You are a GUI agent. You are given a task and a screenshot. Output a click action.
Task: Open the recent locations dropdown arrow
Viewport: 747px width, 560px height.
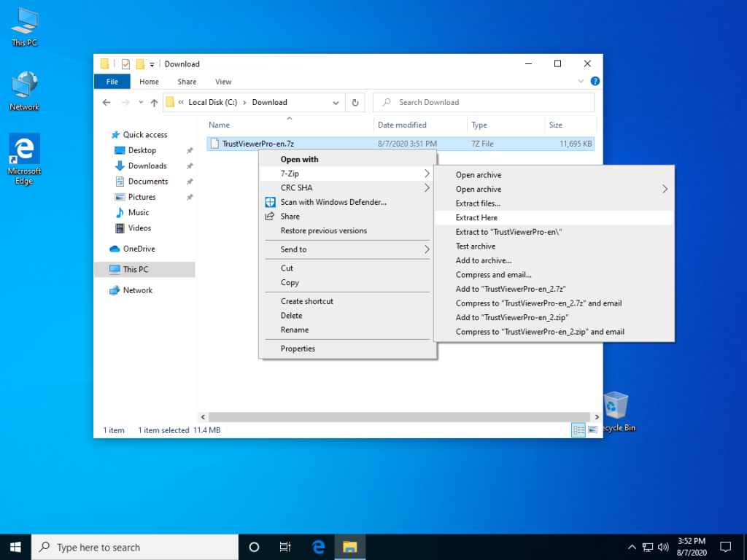click(x=141, y=102)
